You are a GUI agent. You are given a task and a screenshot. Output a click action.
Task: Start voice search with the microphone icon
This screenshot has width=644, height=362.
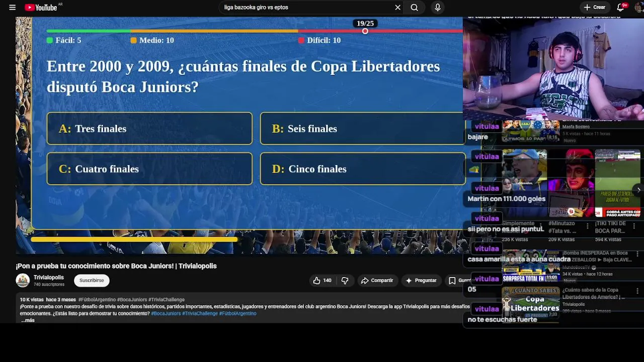[x=438, y=8]
